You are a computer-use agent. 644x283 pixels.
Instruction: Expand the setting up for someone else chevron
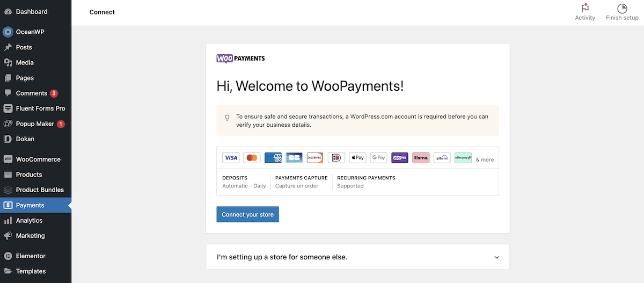[x=496, y=257]
